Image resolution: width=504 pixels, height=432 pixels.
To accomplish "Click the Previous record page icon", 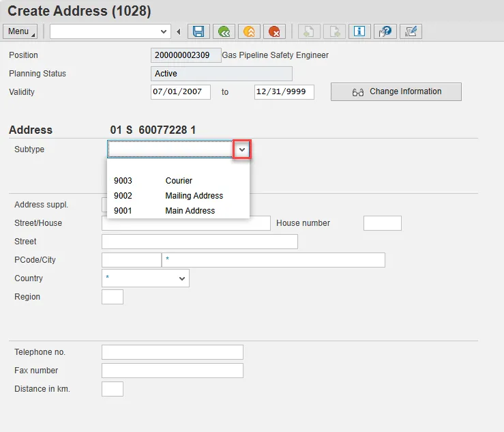I will coord(309,31).
